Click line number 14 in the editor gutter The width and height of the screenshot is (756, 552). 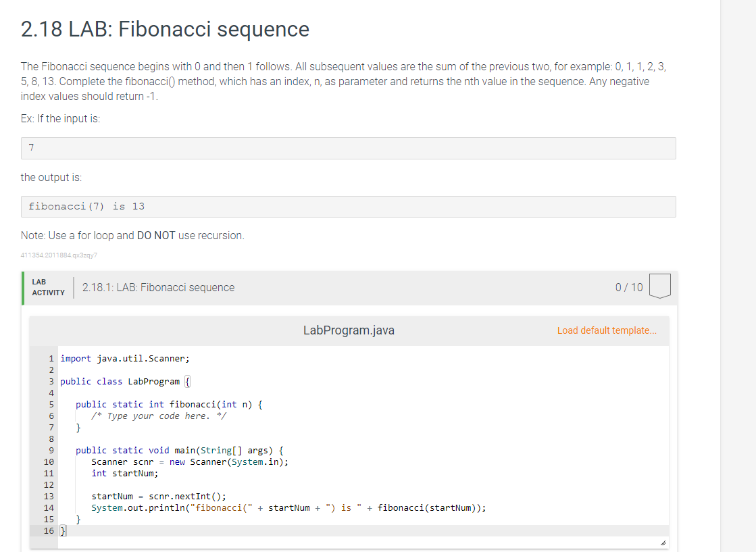[47, 507]
